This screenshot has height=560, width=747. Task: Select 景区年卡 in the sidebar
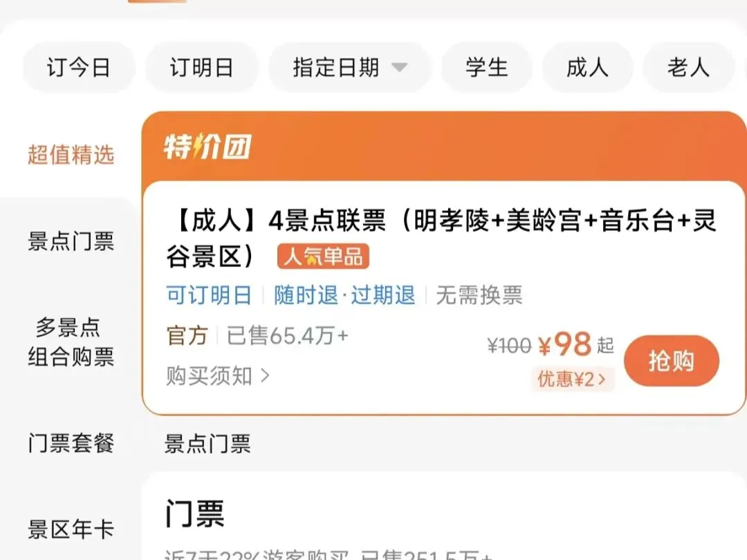[x=71, y=529]
